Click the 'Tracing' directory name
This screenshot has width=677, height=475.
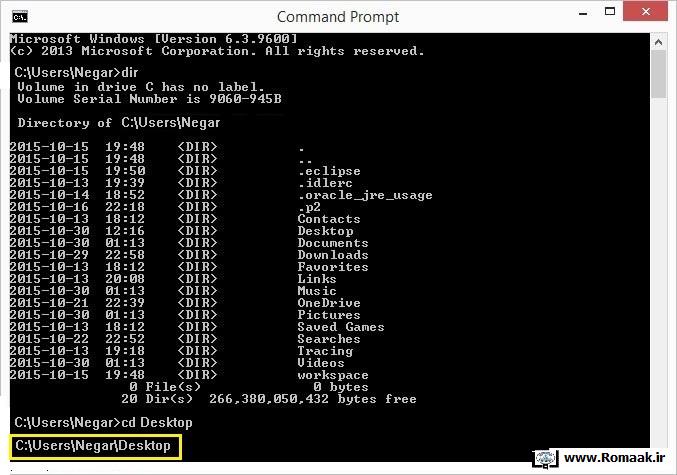click(x=325, y=351)
